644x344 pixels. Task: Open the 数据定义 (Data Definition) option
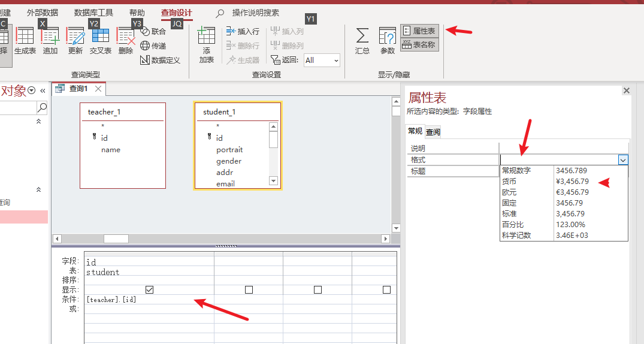[160, 60]
